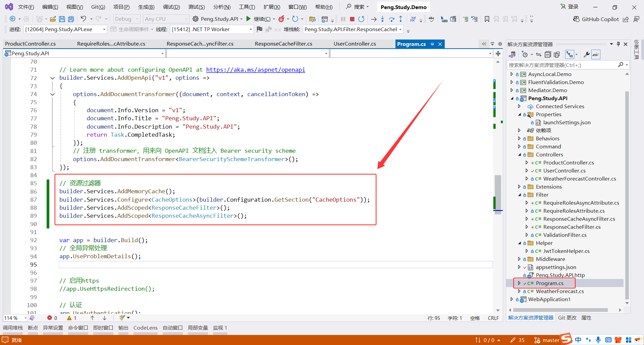This screenshot has width=644, height=345.
Task: Open the thread selector dropdown
Action: coord(212,29)
